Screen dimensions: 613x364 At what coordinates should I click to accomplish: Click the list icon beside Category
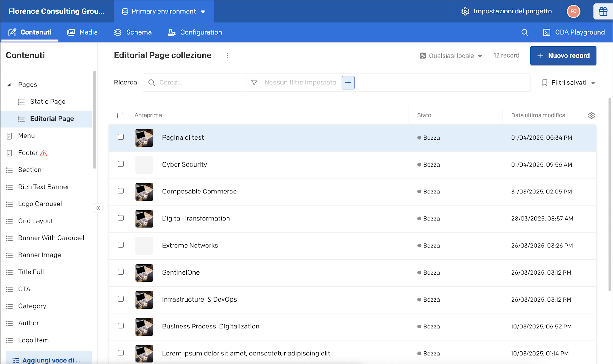(x=10, y=306)
